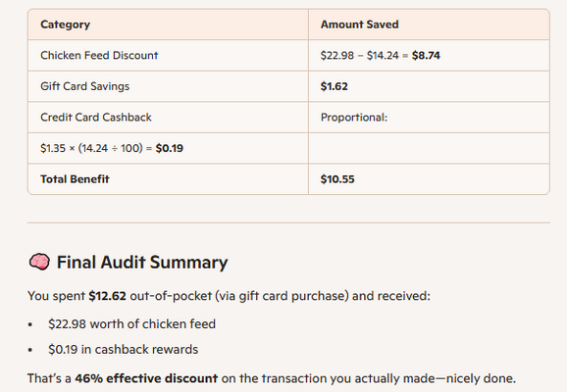The image size is (567, 392).
Task: Click the empty cell beside cashback formula
Action: coord(429,148)
